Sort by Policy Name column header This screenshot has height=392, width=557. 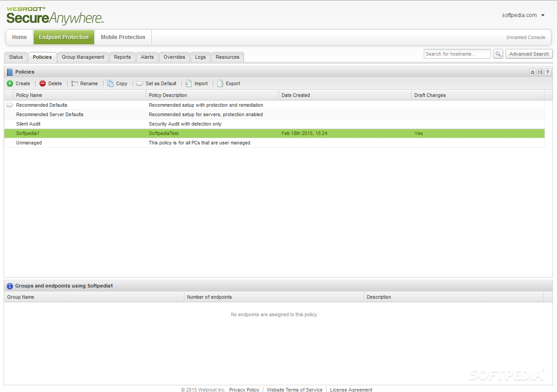79,95
